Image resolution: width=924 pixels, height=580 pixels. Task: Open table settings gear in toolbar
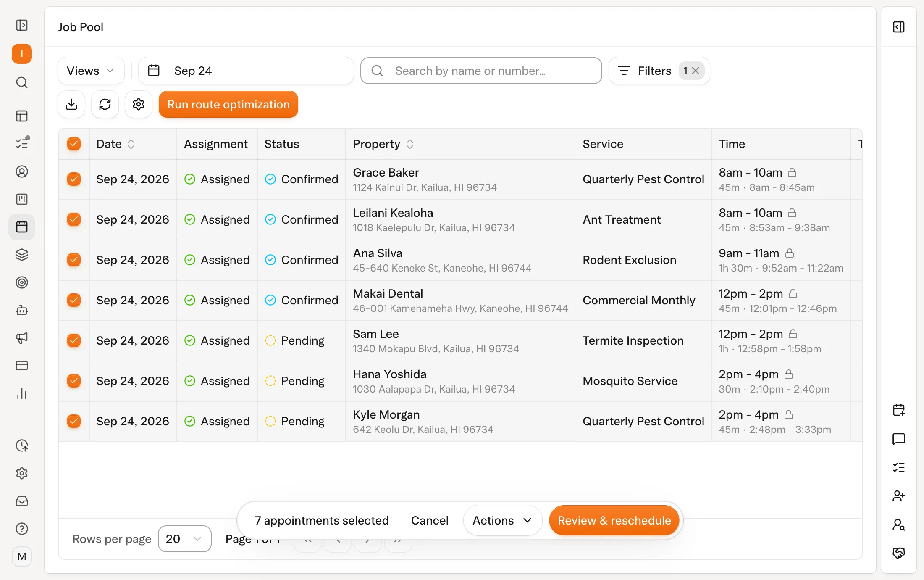click(x=139, y=104)
